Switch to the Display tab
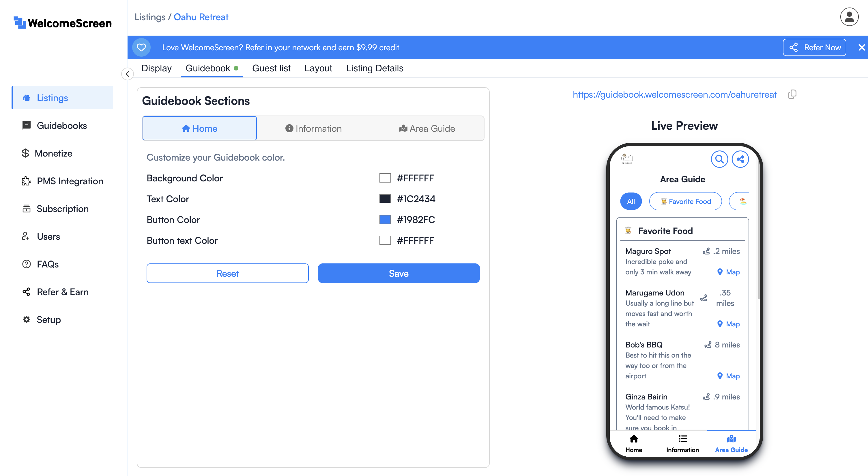The height and width of the screenshot is (476, 868). tap(156, 68)
